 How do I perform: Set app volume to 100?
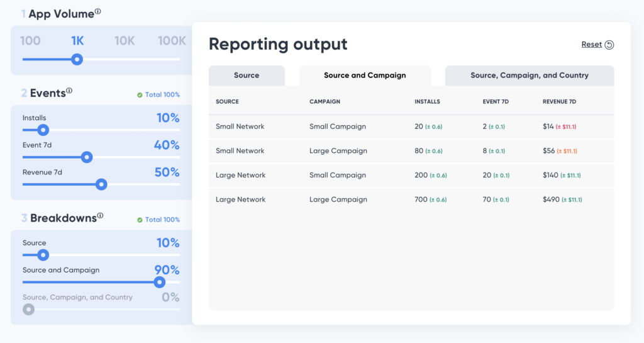[30, 41]
